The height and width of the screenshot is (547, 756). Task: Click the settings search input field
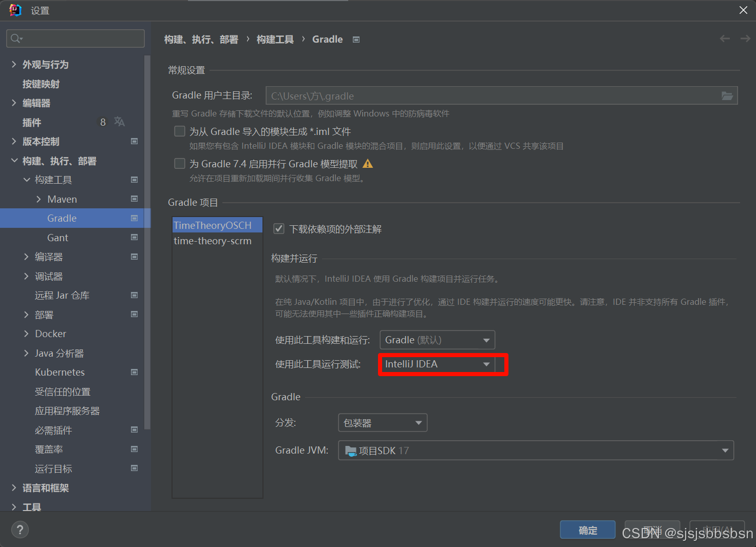[75, 38]
